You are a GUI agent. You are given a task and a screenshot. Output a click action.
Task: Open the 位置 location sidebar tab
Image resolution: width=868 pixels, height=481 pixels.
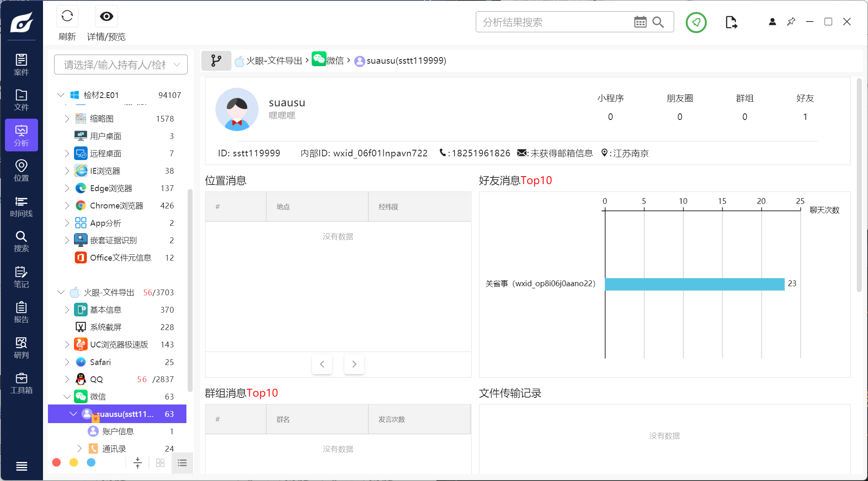tap(21, 171)
